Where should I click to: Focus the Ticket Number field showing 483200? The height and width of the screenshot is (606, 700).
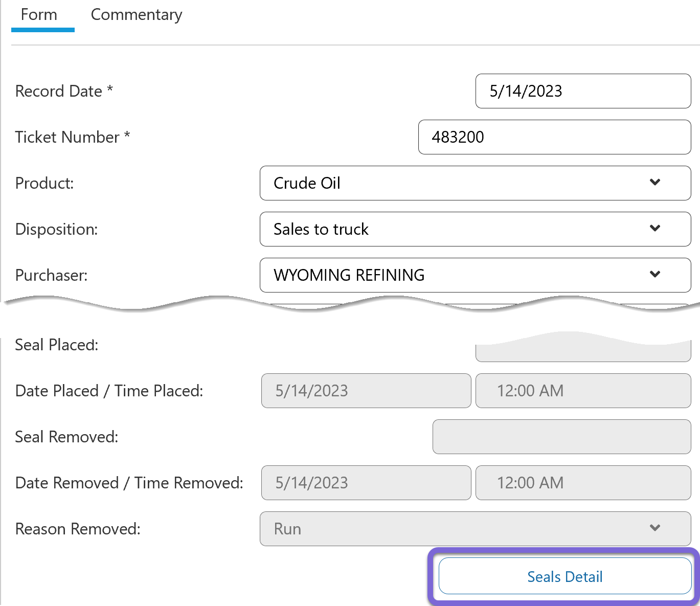pos(554,137)
